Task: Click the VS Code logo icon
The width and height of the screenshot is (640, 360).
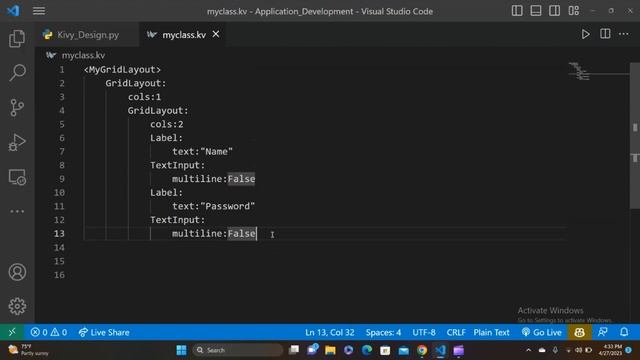Action: [x=13, y=11]
